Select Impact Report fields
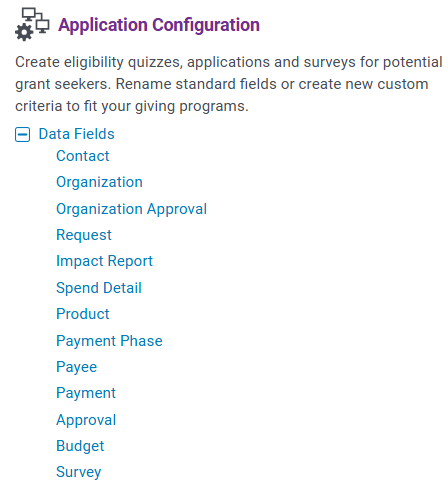 (104, 261)
